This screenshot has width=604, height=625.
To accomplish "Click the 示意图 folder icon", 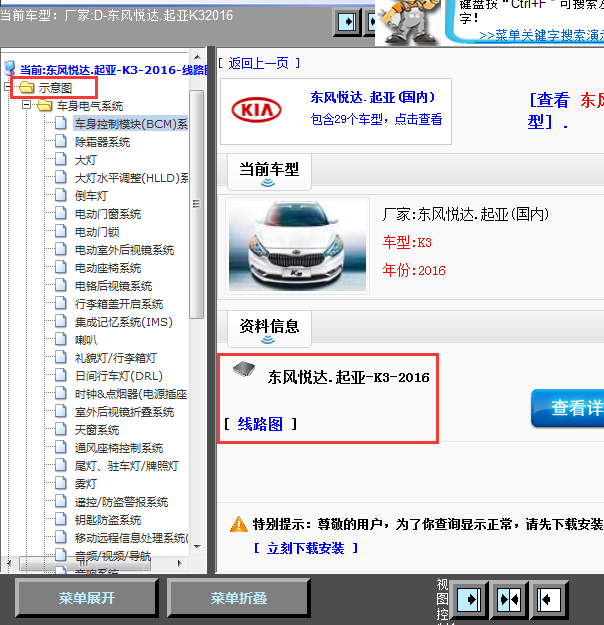I will pyautogui.click(x=27, y=87).
